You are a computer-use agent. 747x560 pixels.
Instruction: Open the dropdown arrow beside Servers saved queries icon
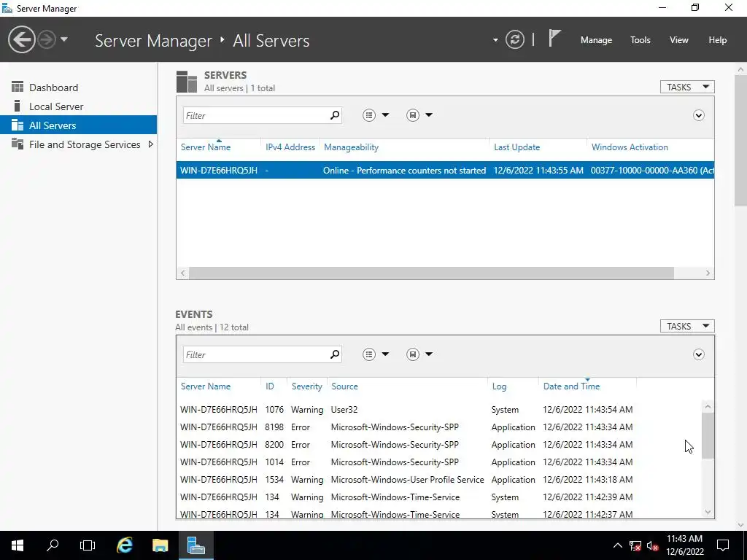click(429, 115)
